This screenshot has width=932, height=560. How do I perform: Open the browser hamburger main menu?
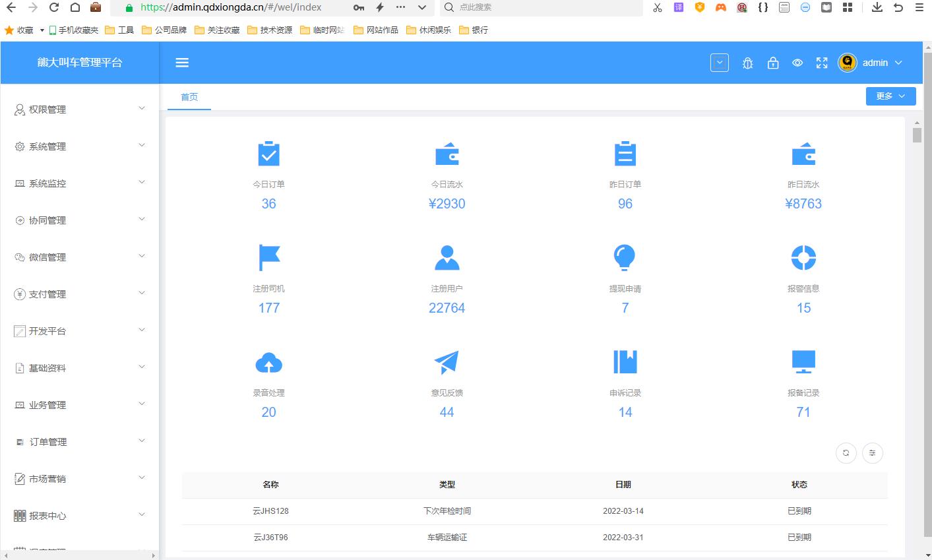(x=919, y=7)
